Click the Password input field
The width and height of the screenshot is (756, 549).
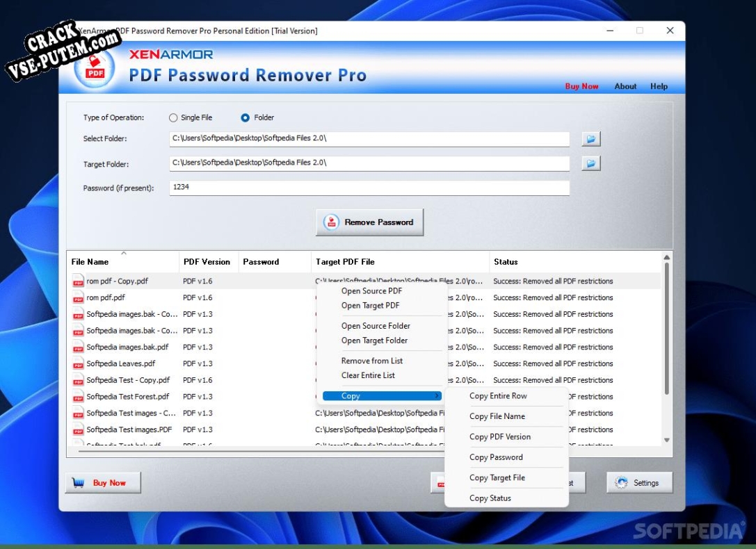click(369, 188)
